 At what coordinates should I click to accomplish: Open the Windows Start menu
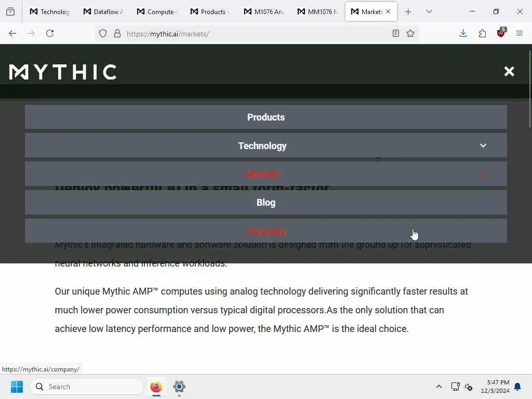click(x=17, y=387)
